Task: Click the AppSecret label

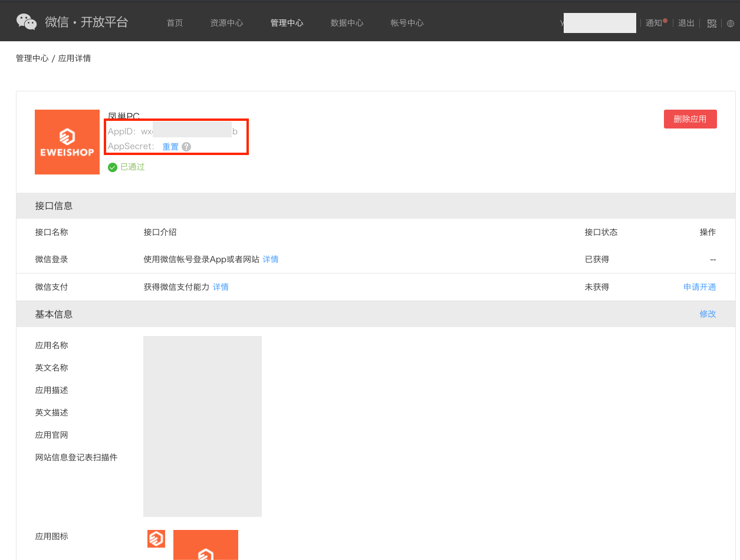Action: pyautogui.click(x=131, y=146)
